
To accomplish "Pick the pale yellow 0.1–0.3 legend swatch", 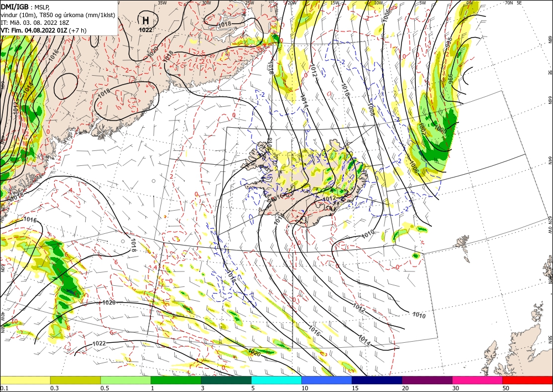I will pyautogui.click(x=25, y=380).
